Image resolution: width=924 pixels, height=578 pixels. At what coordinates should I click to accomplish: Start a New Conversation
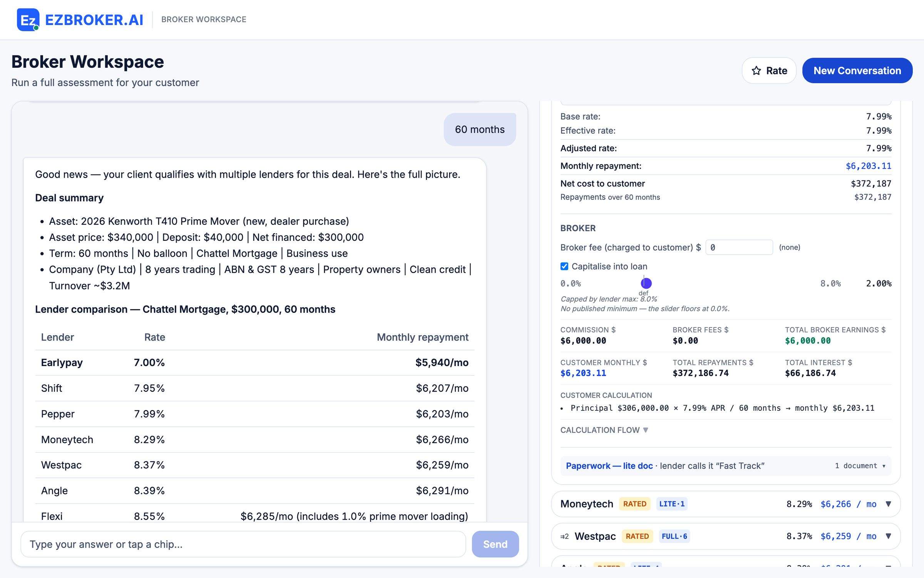857,71
